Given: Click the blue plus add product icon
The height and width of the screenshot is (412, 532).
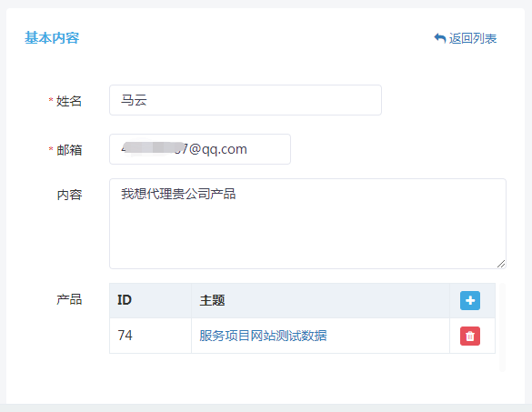Looking at the screenshot, I should coord(470,300).
